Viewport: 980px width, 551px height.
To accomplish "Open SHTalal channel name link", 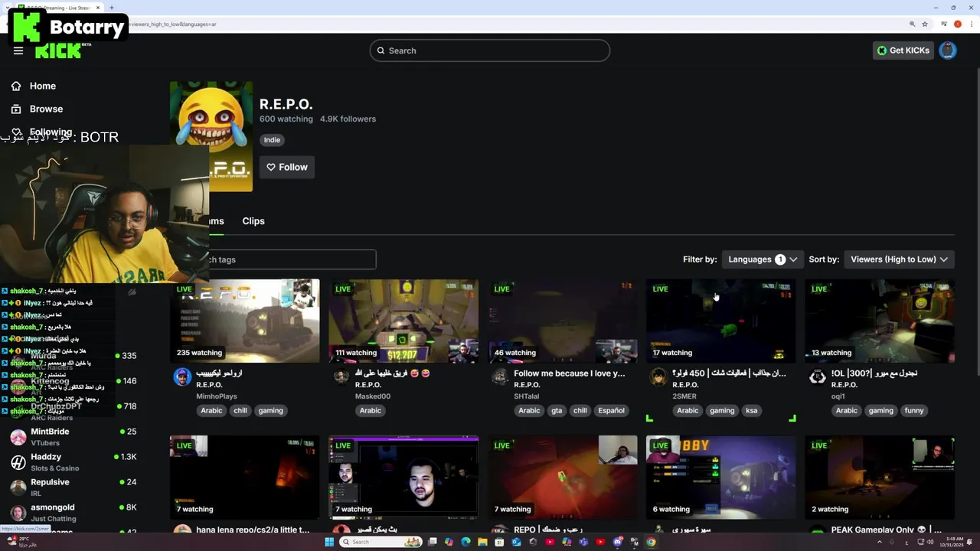I will point(527,396).
